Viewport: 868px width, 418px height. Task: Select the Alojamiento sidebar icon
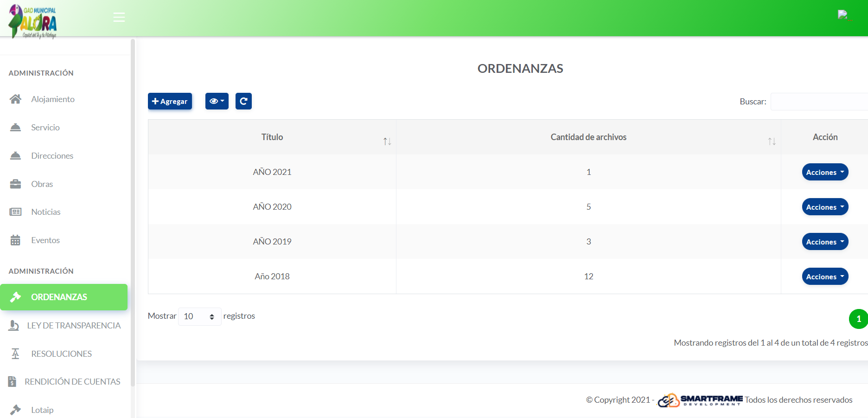[16, 98]
